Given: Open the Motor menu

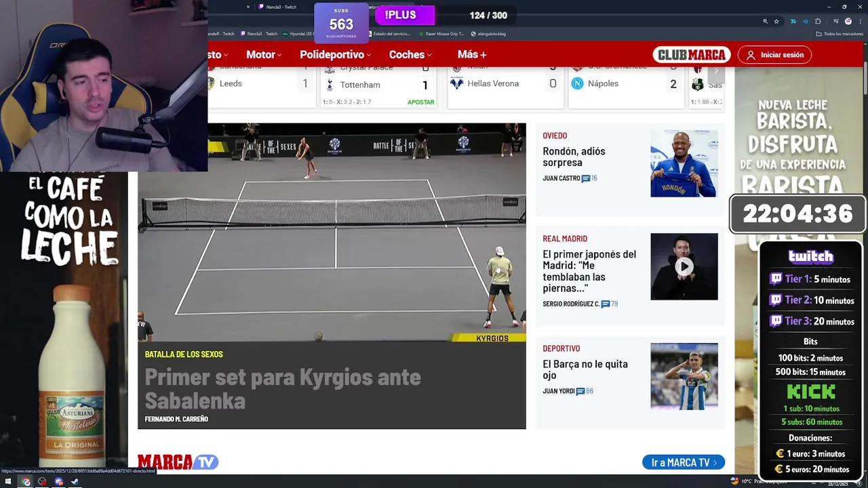Looking at the screenshot, I should pyautogui.click(x=264, y=54).
